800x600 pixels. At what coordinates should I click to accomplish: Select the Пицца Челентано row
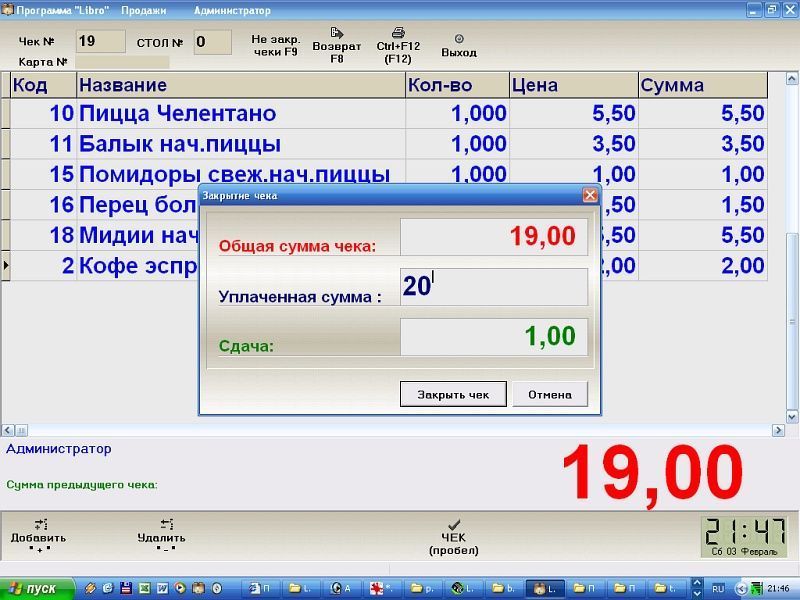pos(389,113)
